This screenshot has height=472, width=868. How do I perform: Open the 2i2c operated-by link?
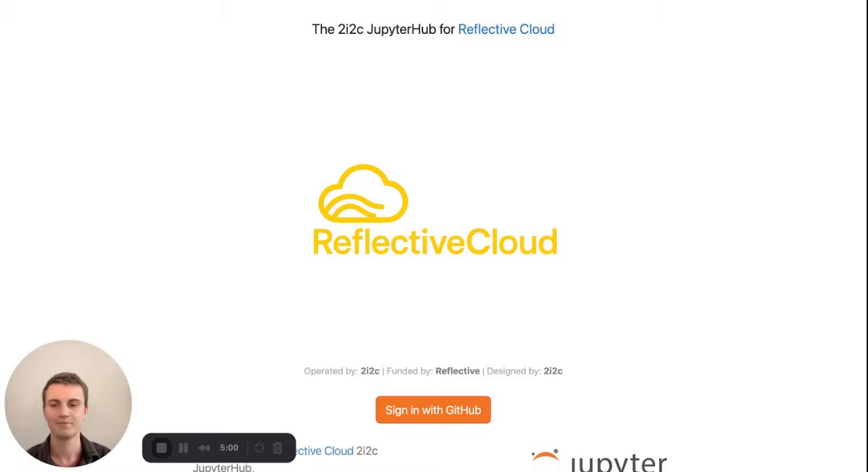(x=370, y=371)
